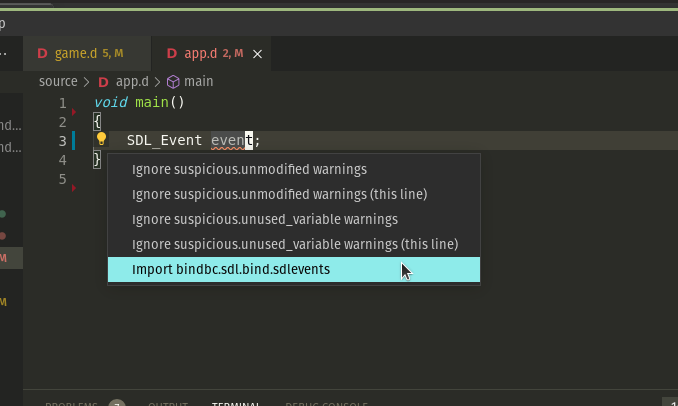Select Import bindbc.sdl.bind.sdlevents quick fix
The width and height of the screenshot is (678, 406).
tap(294, 269)
